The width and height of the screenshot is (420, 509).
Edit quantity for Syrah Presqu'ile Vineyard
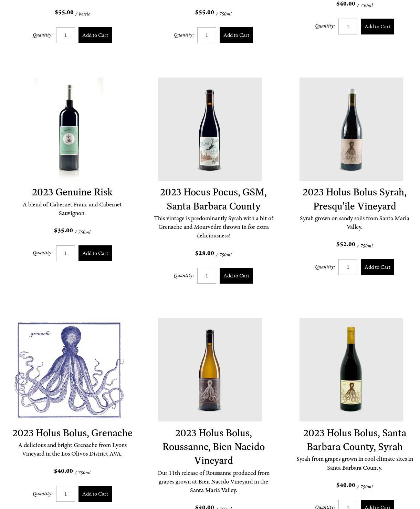click(348, 267)
